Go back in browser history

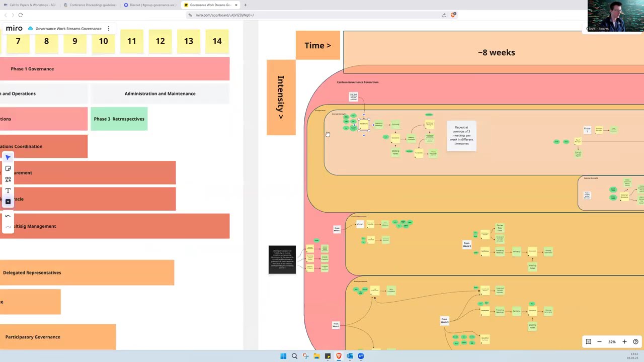click(6, 15)
